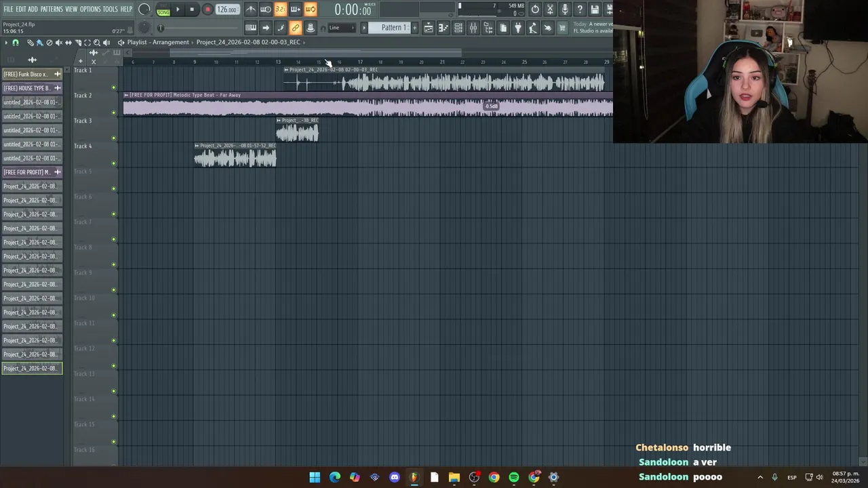This screenshot has height=488, width=868.
Task: Open the PATTERNS menu
Action: (x=51, y=9)
